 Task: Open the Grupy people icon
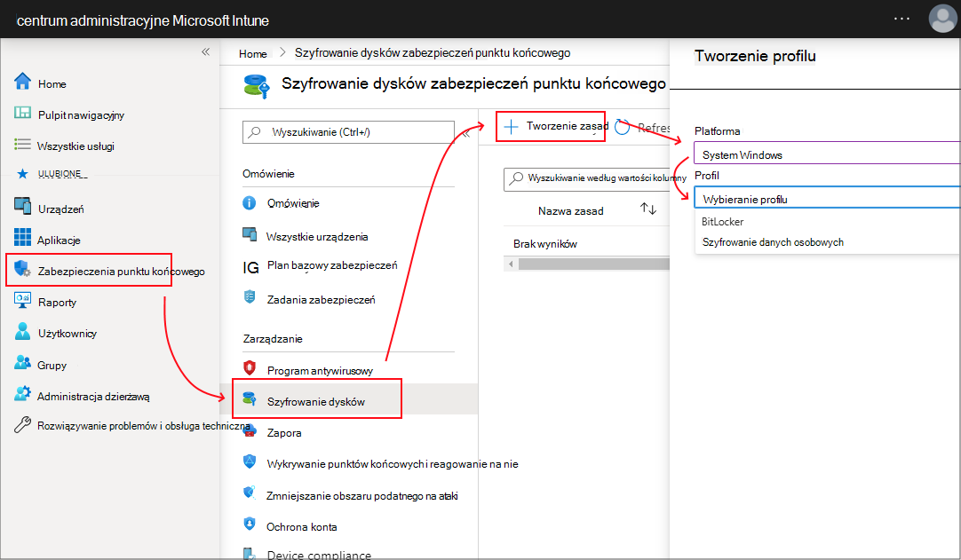(23, 363)
